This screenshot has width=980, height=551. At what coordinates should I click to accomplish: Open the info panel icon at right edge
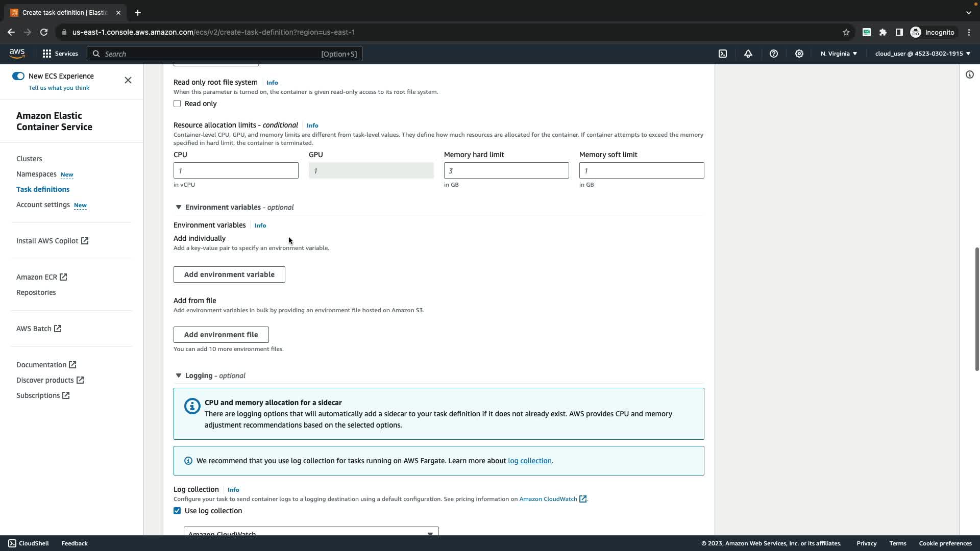[969, 75]
